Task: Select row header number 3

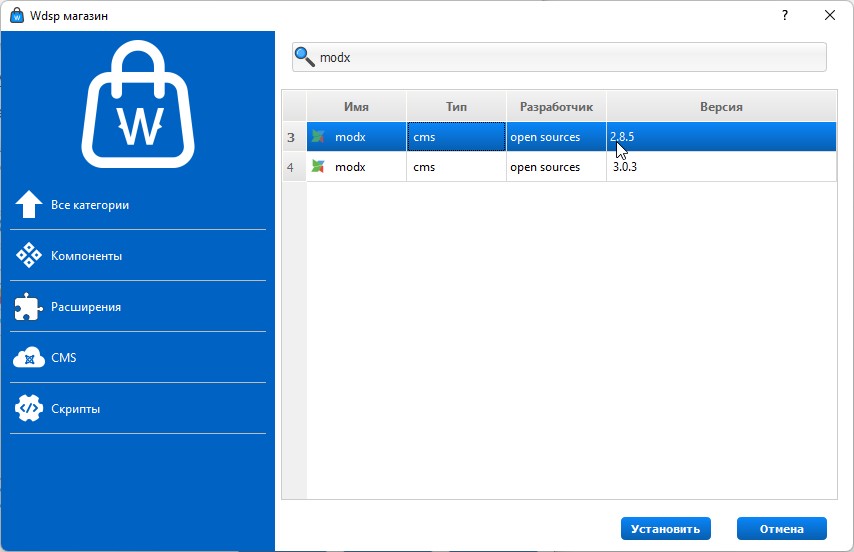Action: (295, 137)
